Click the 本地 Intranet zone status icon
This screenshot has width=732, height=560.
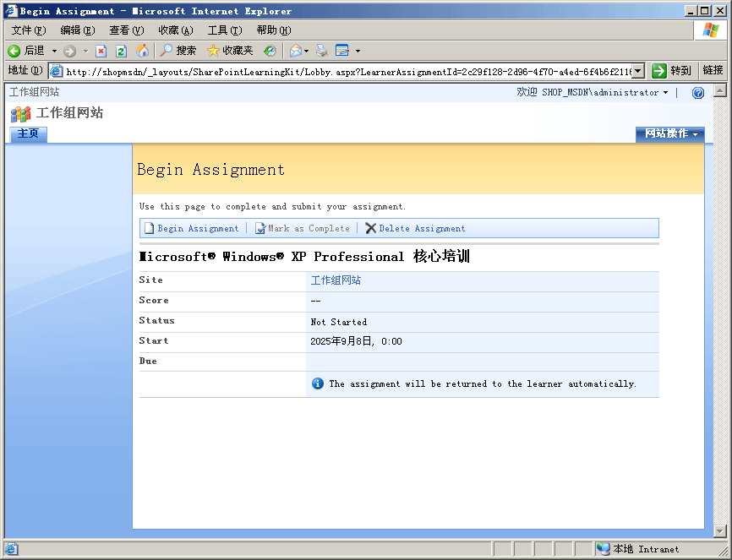click(604, 549)
